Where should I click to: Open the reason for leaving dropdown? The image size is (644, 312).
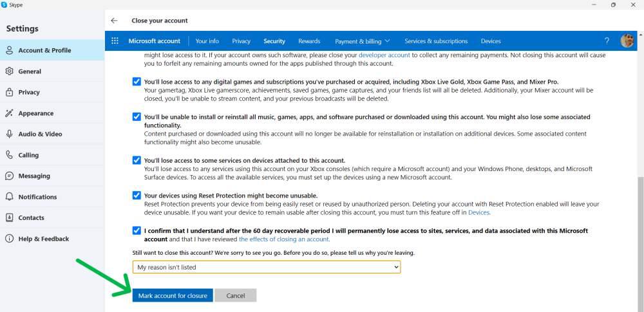[266, 267]
